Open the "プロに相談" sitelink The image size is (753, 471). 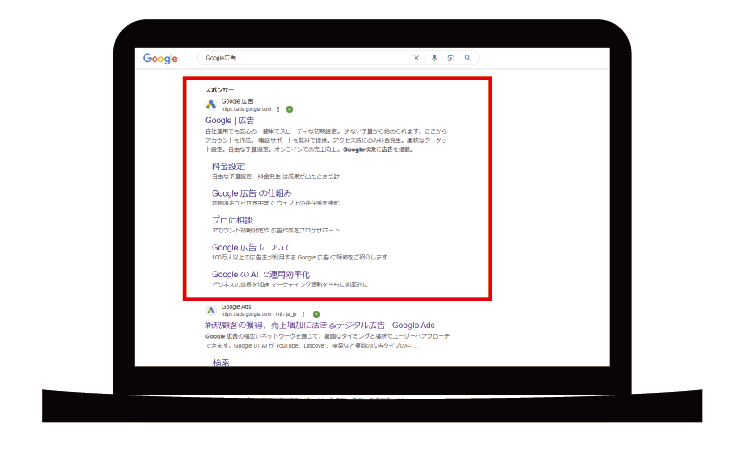(x=232, y=220)
